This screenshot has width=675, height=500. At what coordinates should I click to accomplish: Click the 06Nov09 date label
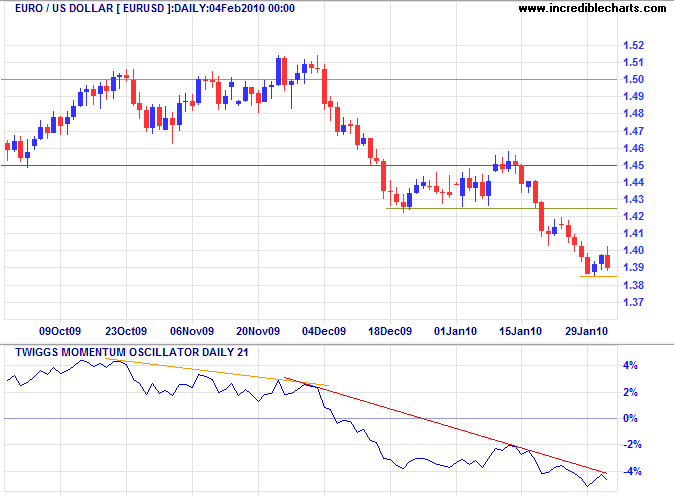[192, 331]
